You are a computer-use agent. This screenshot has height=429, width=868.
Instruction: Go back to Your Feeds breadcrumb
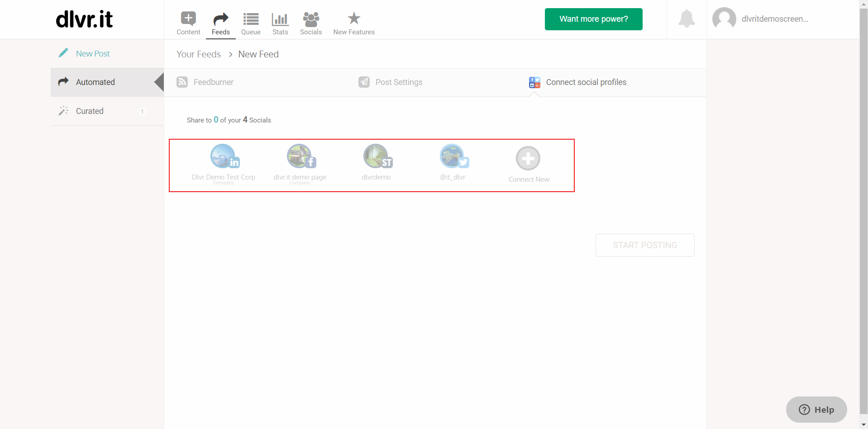pyautogui.click(x=199, y=54)
